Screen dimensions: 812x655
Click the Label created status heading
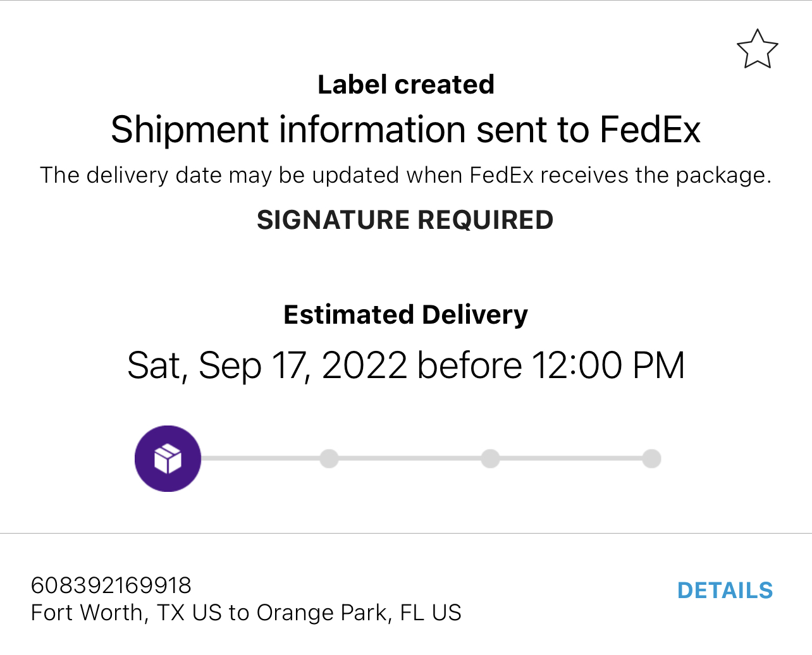tap(406, 85)
